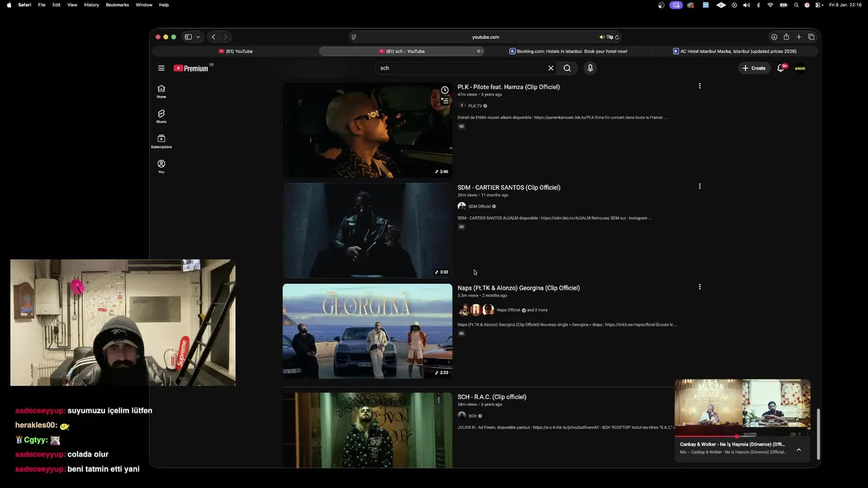Switch to AC Hotel Istanbul Macka tab

point(735,51)
